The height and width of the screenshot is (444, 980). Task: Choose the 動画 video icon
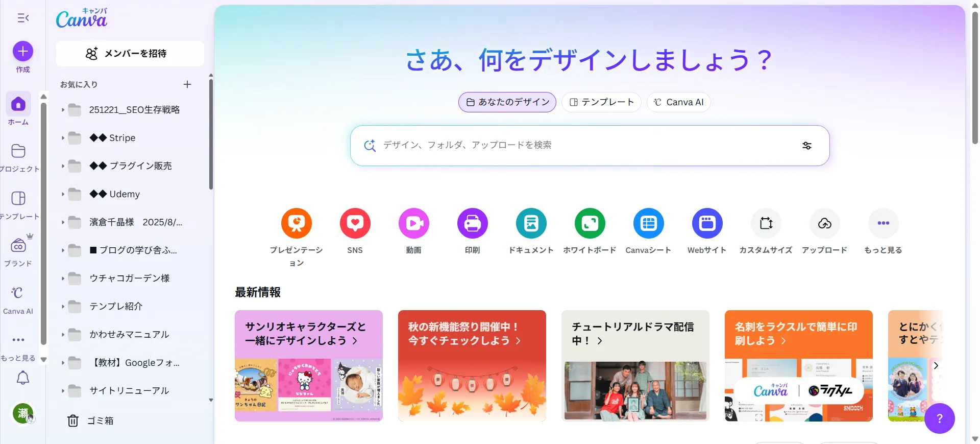pyautogui.click(x=414, y=223)
